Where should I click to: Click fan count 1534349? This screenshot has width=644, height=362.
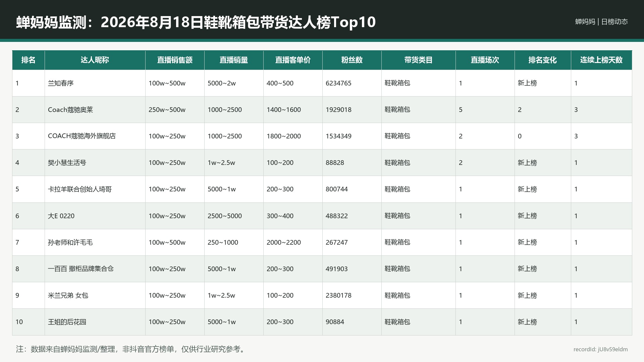pyautogui.click(x=338, y=136)
